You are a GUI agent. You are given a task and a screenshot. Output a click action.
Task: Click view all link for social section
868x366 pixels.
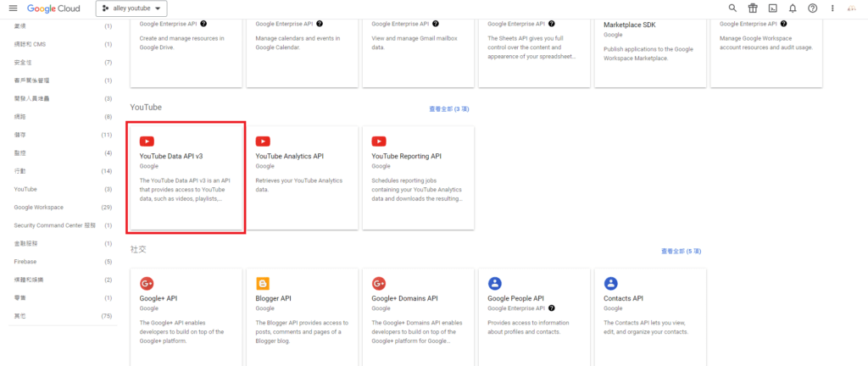pyautogui.click(x=682, y=252)
